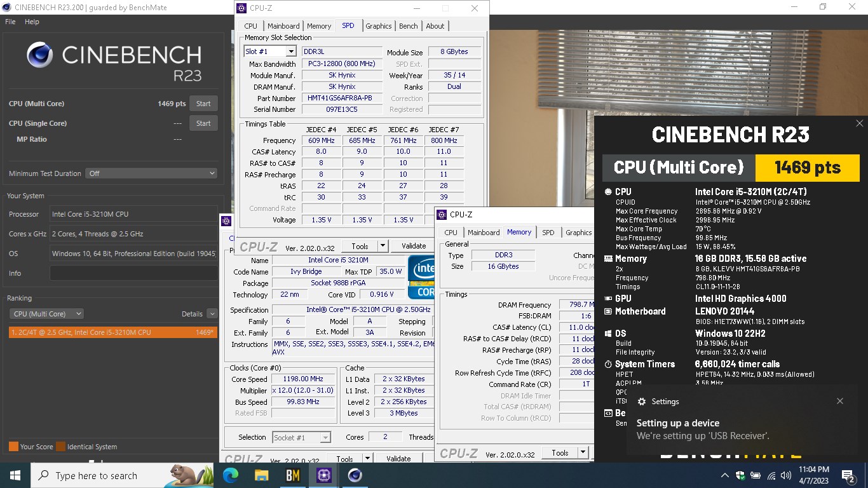Viewport: 868px width, 488px height.
Task: Select the SPD tab in the Memory window
Action: [x=548, y=233]
